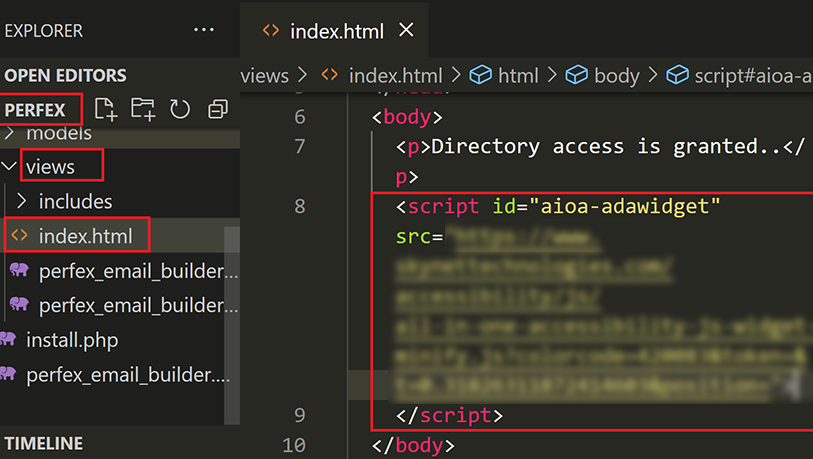Open the Explorer more actions ellipsis
The width and height of the screenshot is (813, 459).
click(204, 30)
